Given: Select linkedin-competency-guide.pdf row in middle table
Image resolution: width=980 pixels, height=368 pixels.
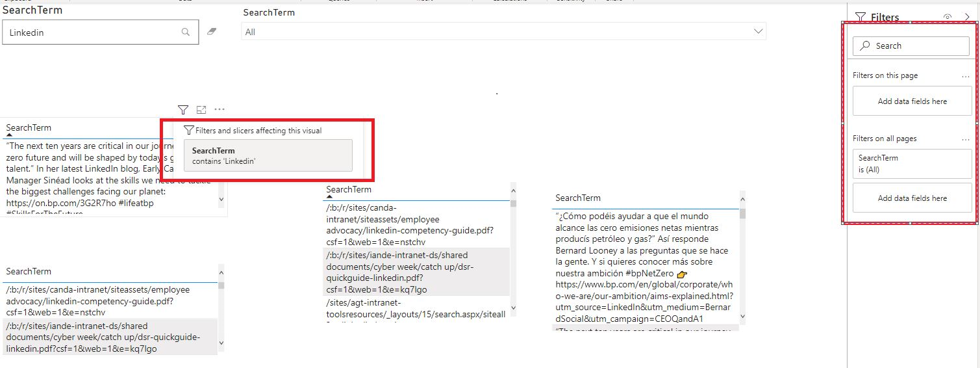Looking at the screenshot, I should (x=416, y=224).
